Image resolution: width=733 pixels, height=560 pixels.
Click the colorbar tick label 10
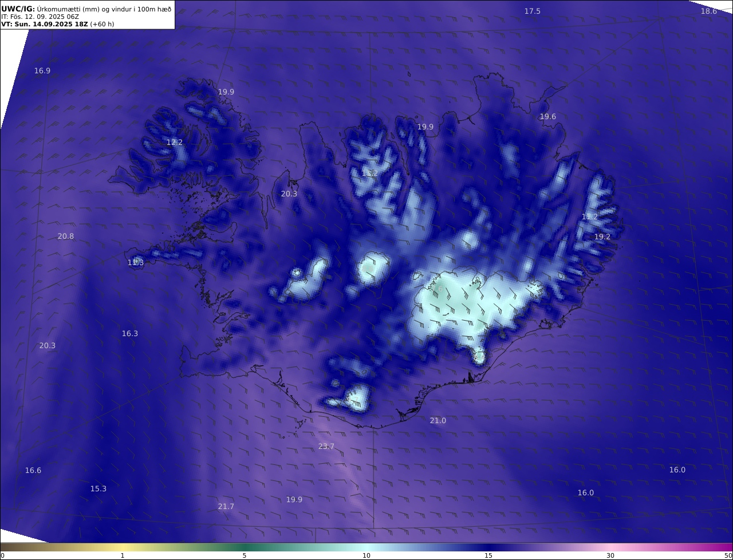pyautogui.click(x=366, y=555)
